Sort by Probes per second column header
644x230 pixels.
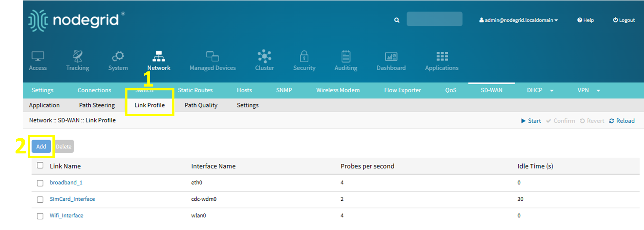367,166
